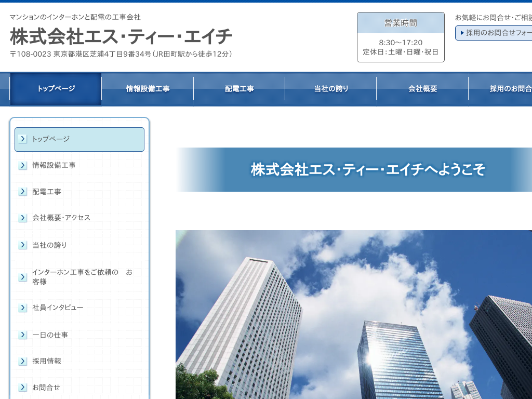Open 採用情報 in the left sidebar

[79, 361]
